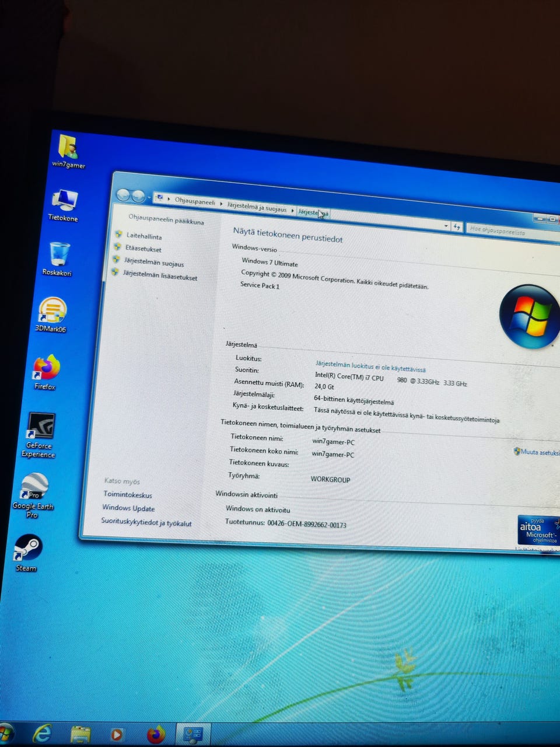The width and height of the screenshot is (560, 747).
Task: Go back with the window's back arrow
Action: coord(123,195)
